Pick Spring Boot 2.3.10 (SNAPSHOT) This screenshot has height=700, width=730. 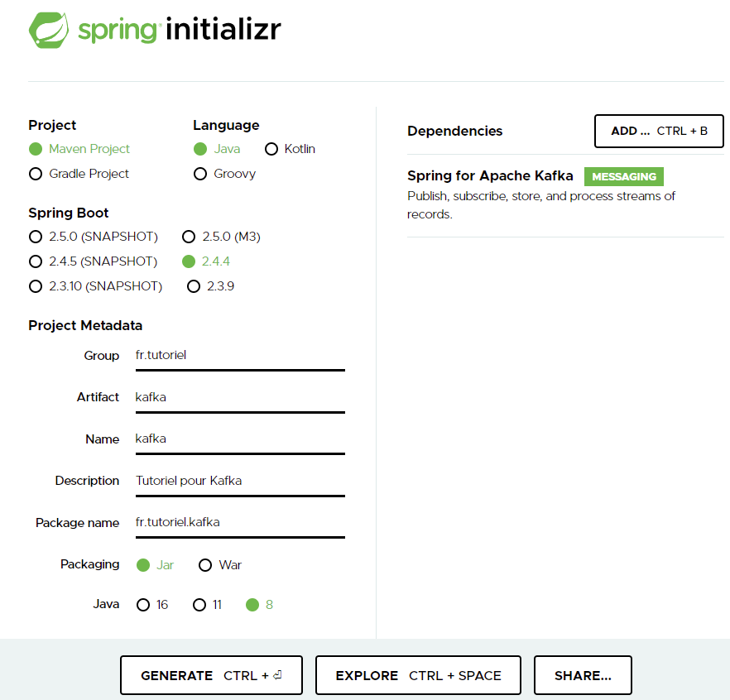coord(36,286)
